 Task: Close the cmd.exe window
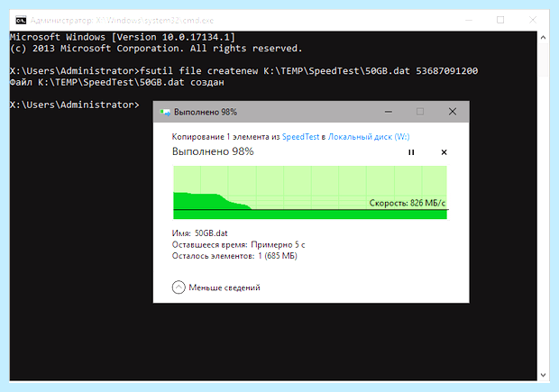click(533, 21)
